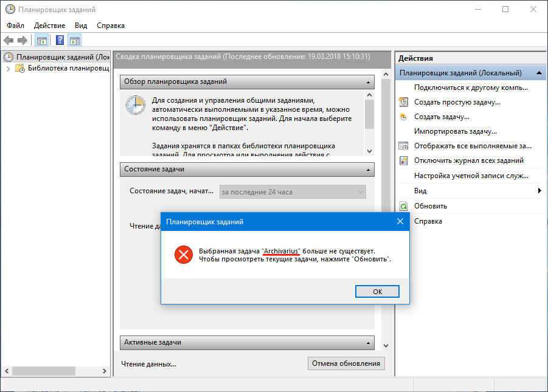The height and width of the screenshot is (392, 548).
Task: Maximize the Планировщик заданий window
Action: click(x=505, y=10)
